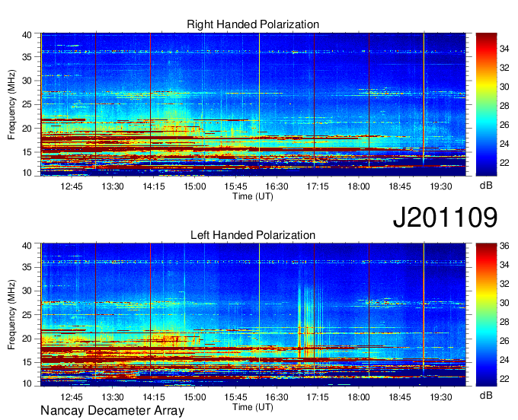Click the 18:00 tick label under the bottom plot
This screenshot has width=518, height=420.
[x=359, y=397]
